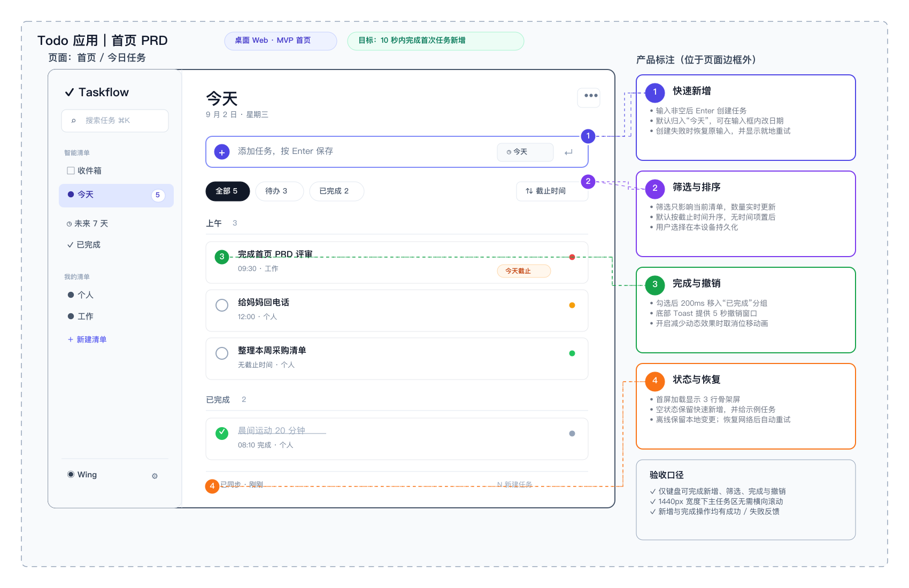Click the 上午 group header
The image size is (909, 588).
214,223
